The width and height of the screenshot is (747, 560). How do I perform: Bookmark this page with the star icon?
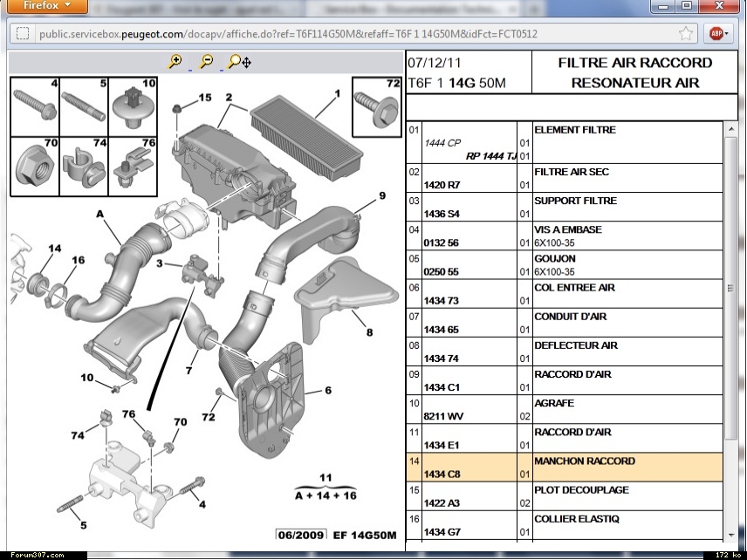687,34
